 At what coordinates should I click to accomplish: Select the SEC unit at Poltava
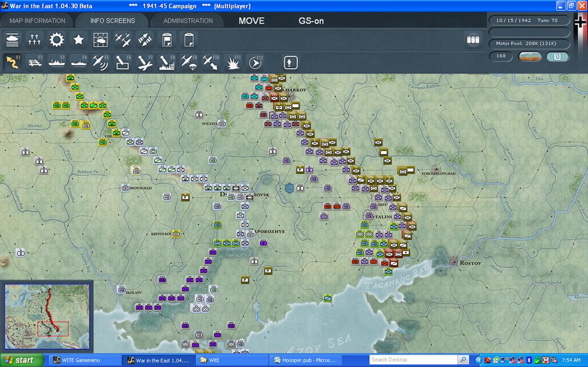coord(222,124)
